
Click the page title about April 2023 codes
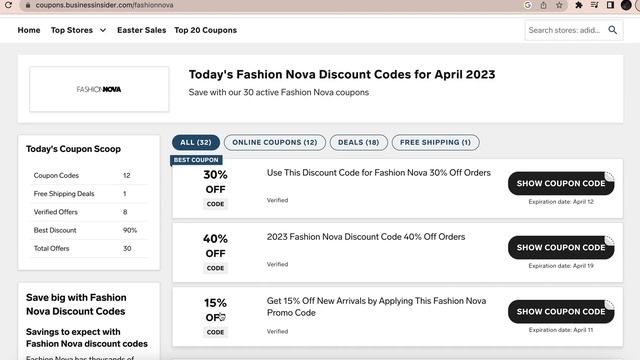pos(342,75)
